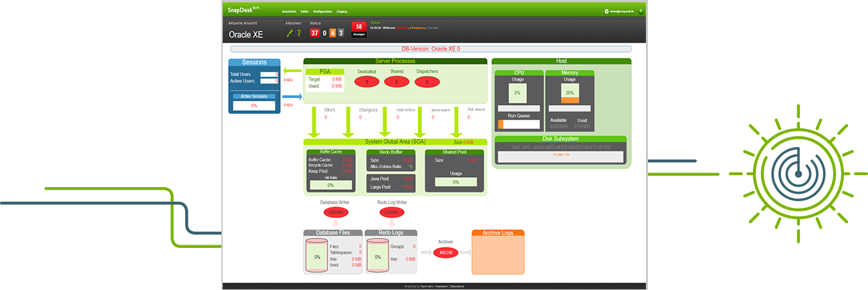Click the SnapDesk logo
This screenshot has width=868, height=290.
[x=243, y=10]
